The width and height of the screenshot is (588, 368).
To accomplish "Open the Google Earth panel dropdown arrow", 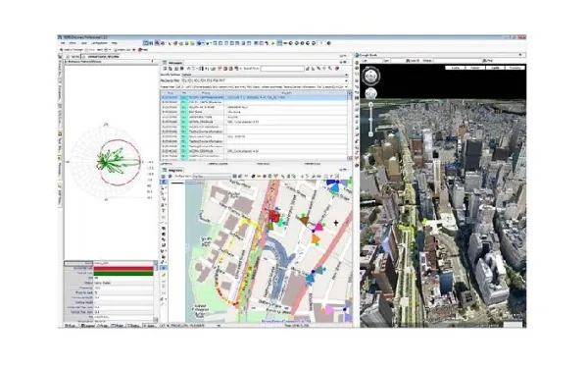I will [x=520, y=55].
